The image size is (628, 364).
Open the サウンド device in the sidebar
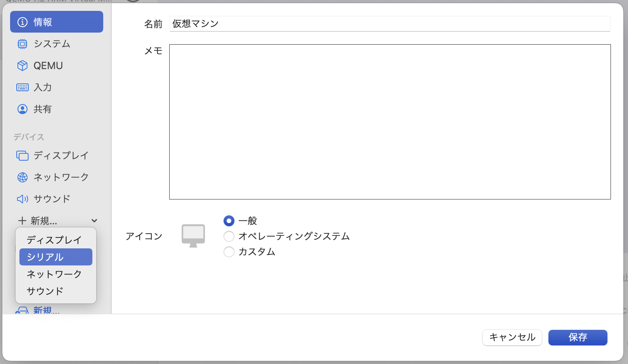(57, 199)
